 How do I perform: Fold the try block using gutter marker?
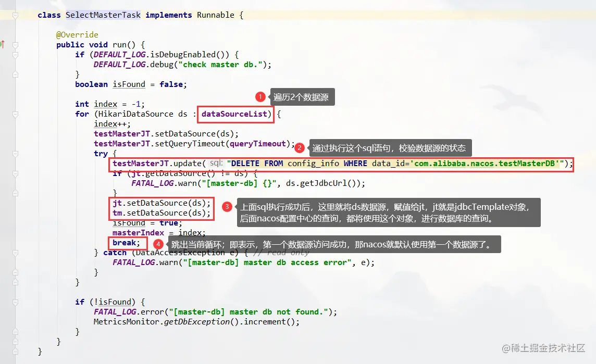(15, 154)
